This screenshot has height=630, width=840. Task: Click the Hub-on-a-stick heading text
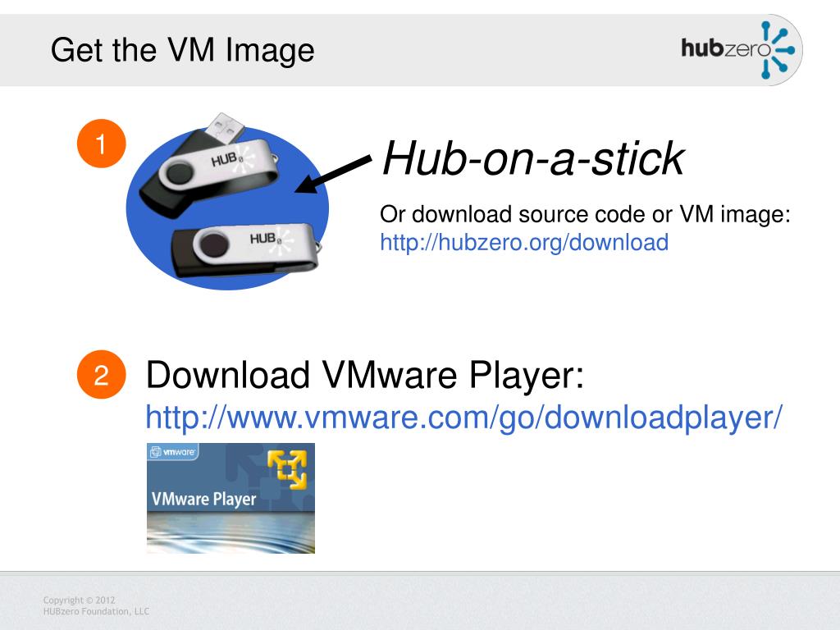coord(533,158)
